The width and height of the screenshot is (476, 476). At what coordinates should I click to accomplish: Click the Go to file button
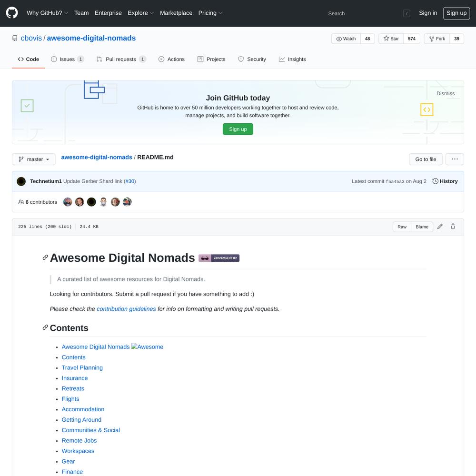point(426,159)
